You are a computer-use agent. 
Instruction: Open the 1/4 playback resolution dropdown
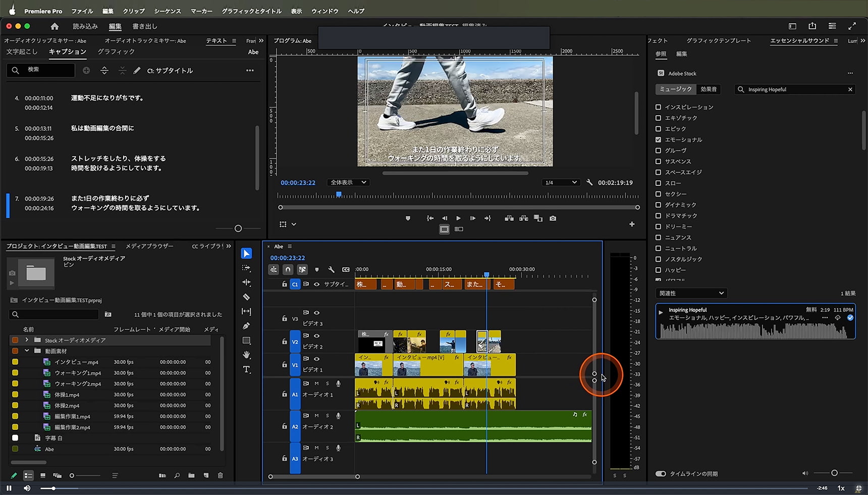point(560,182)
